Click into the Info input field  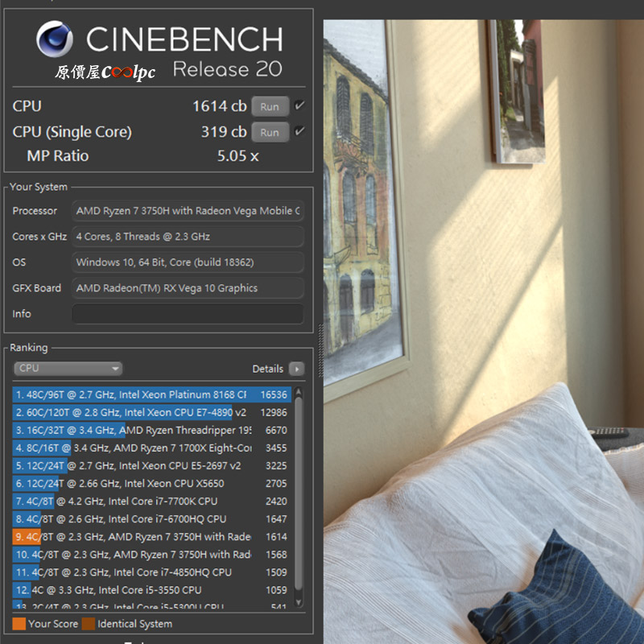click(188, 314)
